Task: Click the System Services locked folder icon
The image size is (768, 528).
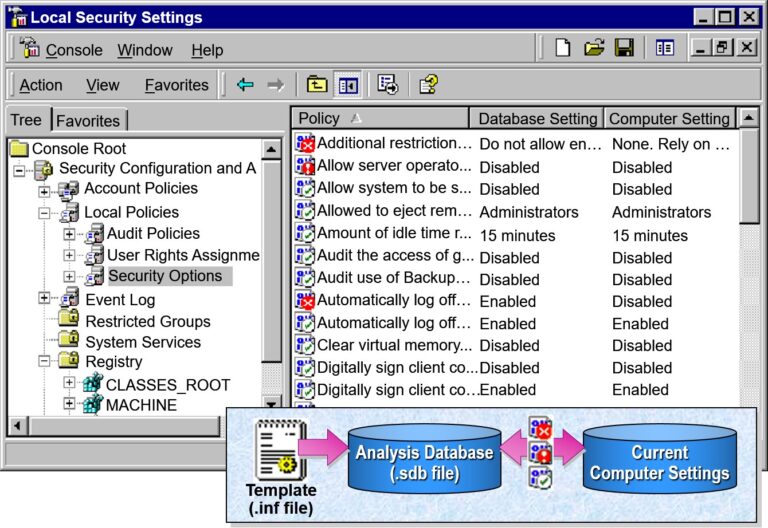Action: 69,339
